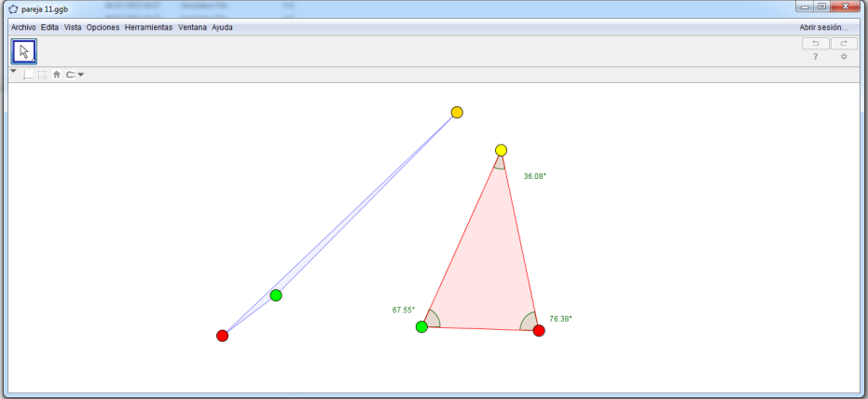Open settings with the gear icon
Viewport: 868px width, 399px height.
click(844, 57)
